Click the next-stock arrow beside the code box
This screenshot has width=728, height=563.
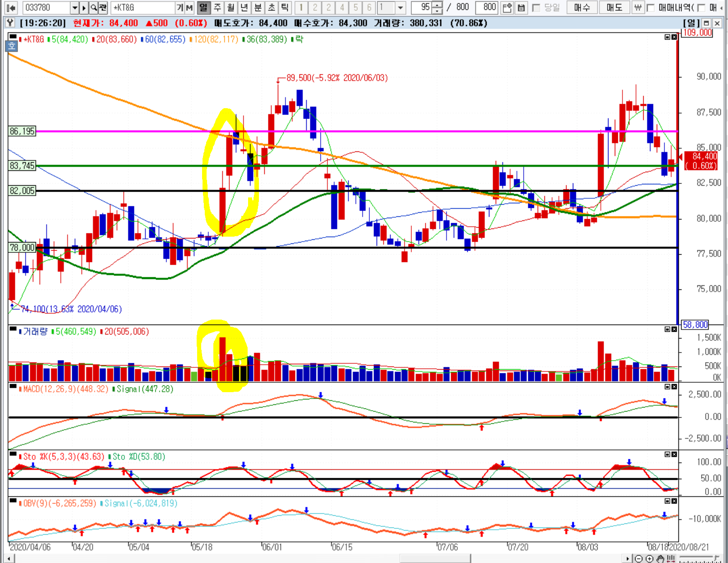pyautogui.click(x=84, y=8)
